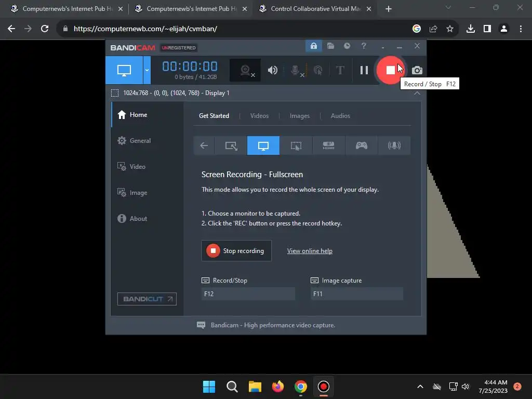
Task: Switch to the Images tab
Action: point(300,116)
